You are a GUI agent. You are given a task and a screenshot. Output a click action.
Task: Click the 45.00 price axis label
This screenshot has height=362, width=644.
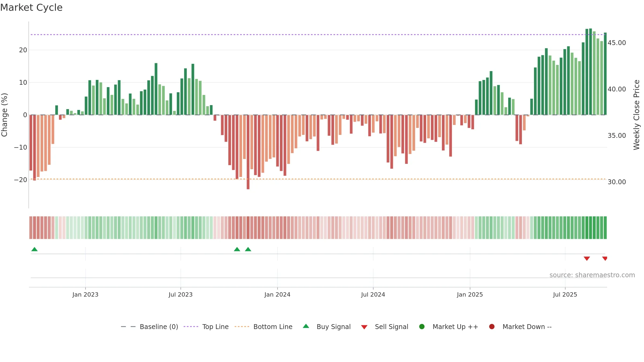click(617, 43)
